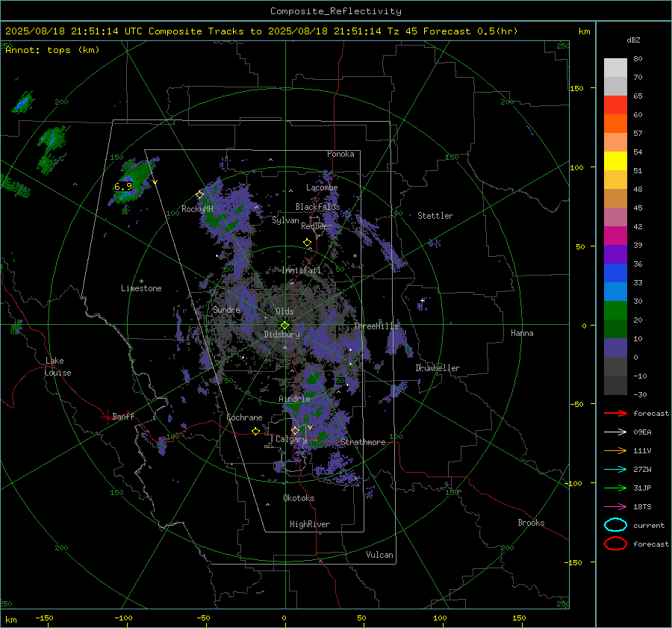
Task: Click the red cross marker at Banff
Action: 107,417
